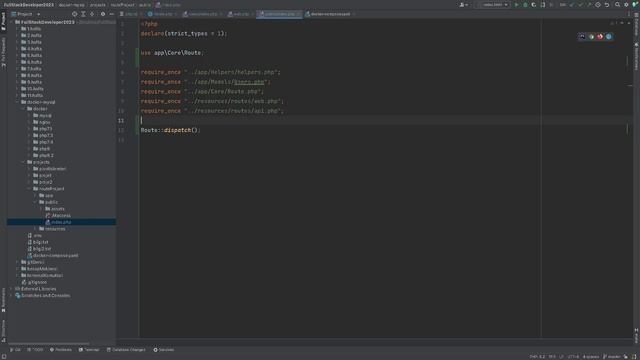The width and height of the screenshot is (640, 360).
Task: Click the underlined Users.php path in require line
Action: point(249,82)
